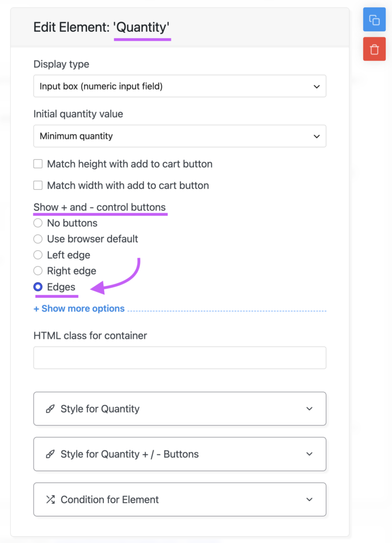This screenshot has height=543, width=392.
Task: Click the red trash delete icon
Action: pos(374,49)
